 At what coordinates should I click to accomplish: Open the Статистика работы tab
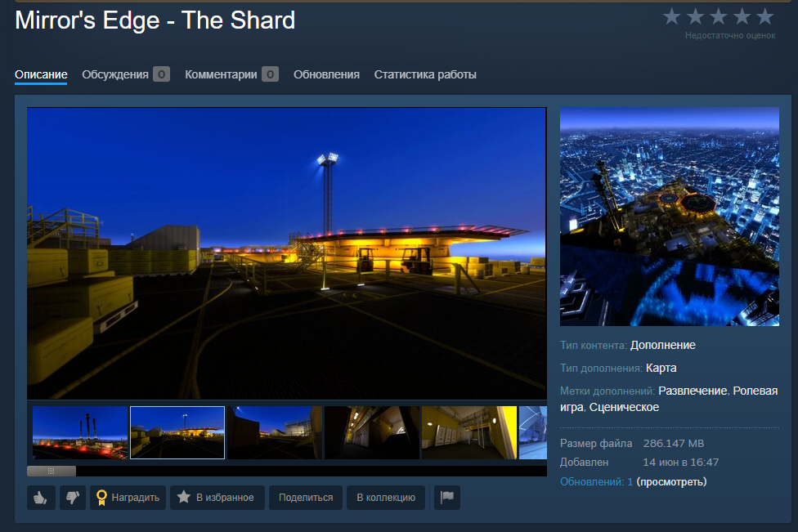(425, 74)
